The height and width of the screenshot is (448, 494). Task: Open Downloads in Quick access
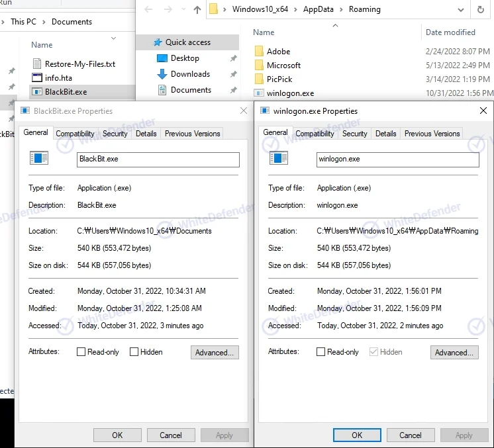pyautogui.click(x=190, y=74)
